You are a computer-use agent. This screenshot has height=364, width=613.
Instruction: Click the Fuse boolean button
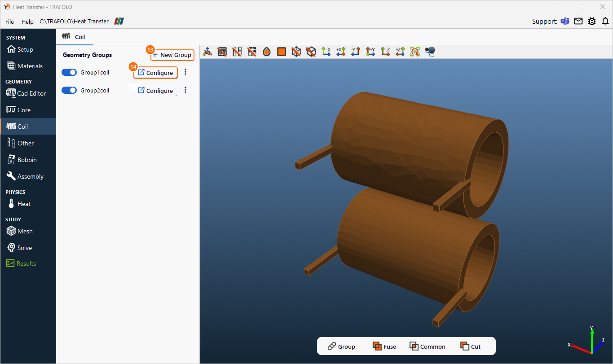(384, 346)
